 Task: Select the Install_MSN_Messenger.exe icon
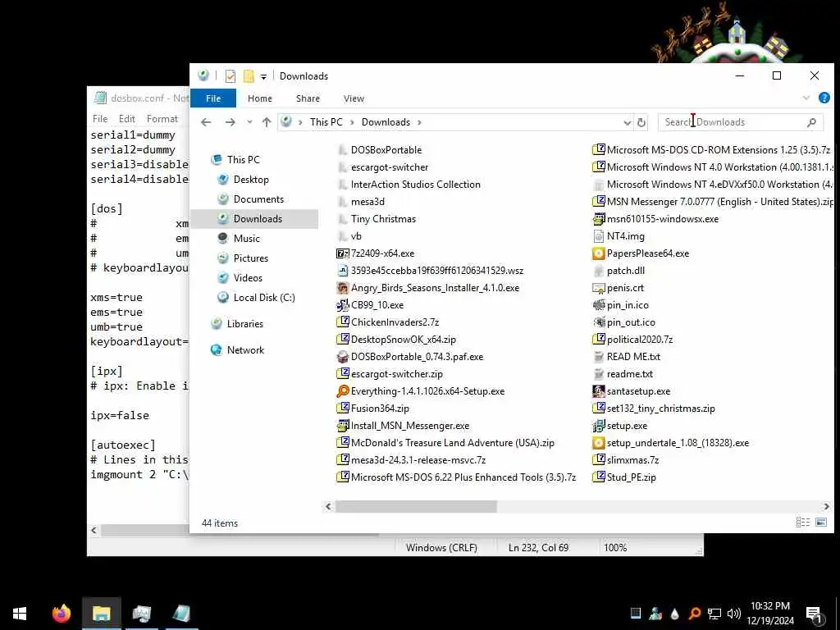(x=342, y=426)
